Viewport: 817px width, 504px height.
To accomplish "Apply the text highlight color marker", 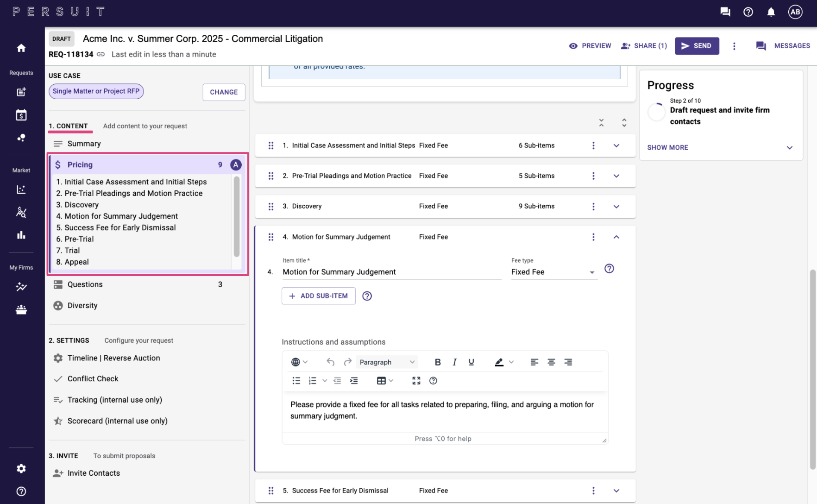I will click(x=499, y=362).
